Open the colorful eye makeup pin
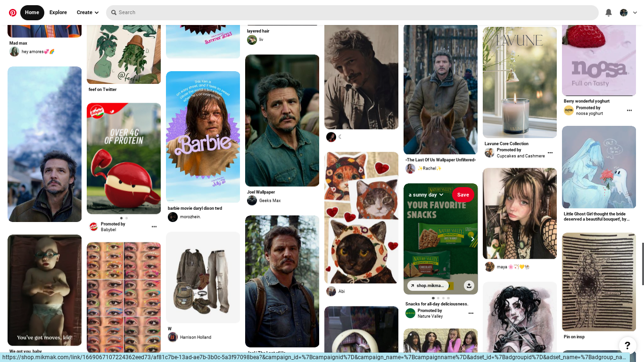 (124, 297)
